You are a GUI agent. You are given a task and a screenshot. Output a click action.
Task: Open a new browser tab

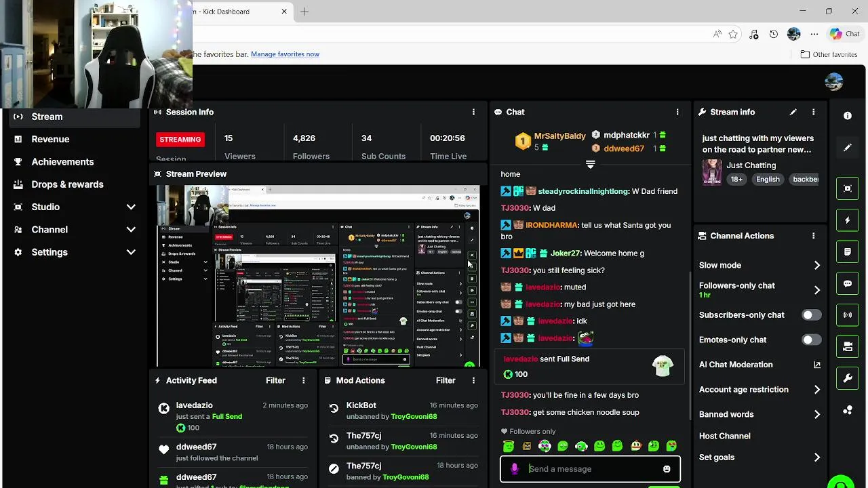[304, 12]
